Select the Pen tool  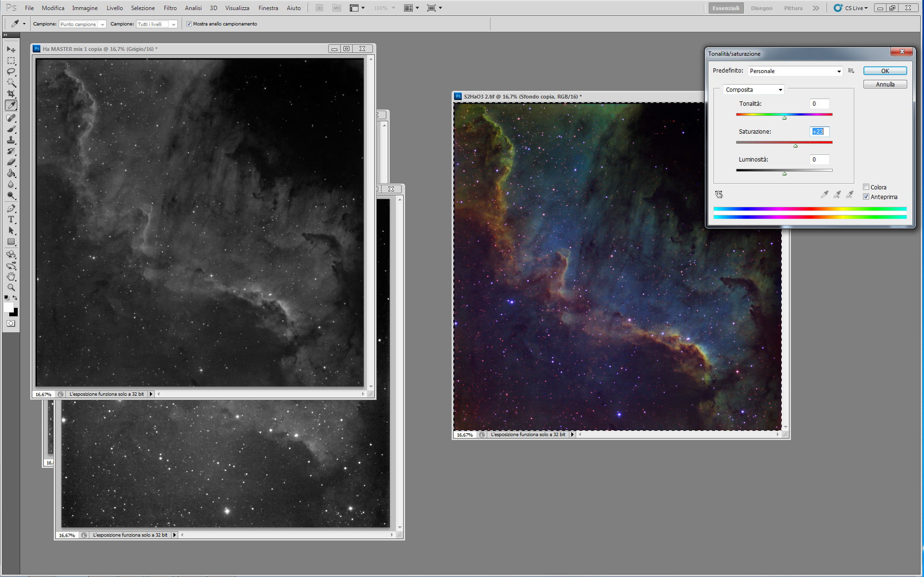pos(11,208)
